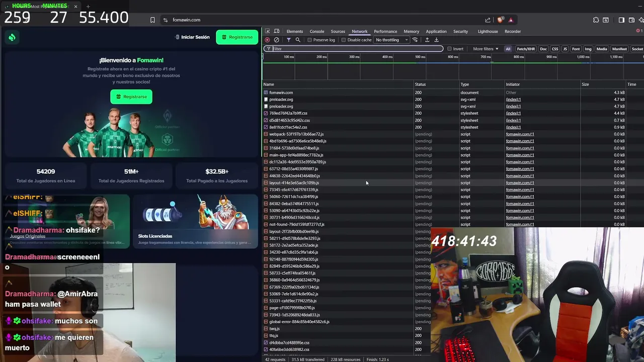This screenshot has height=362, width=644.
Task: Open site settings icon left of fomawin.com
Action: (166, 20)
